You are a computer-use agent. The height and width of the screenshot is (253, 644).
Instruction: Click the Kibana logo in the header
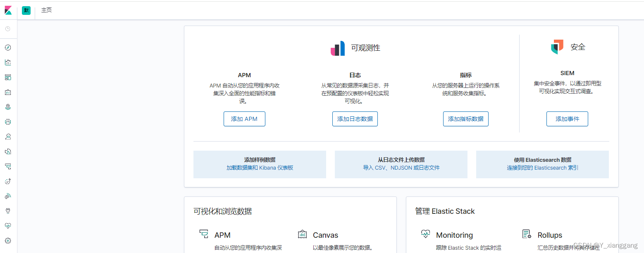(x=8, y=10)
